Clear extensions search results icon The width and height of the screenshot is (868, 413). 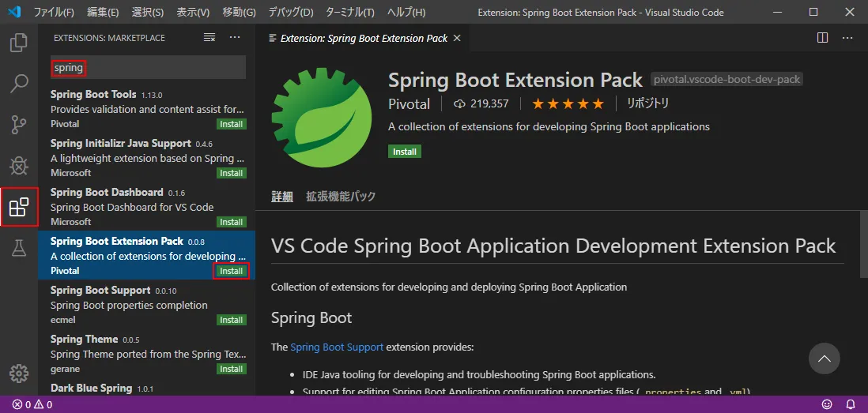[209, 38]
